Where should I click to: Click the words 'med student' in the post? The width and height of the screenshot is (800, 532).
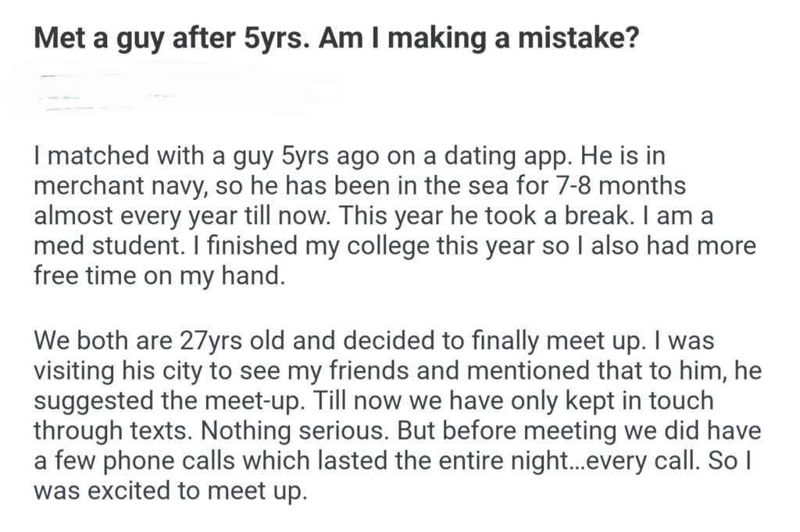[x=98, y=247]
